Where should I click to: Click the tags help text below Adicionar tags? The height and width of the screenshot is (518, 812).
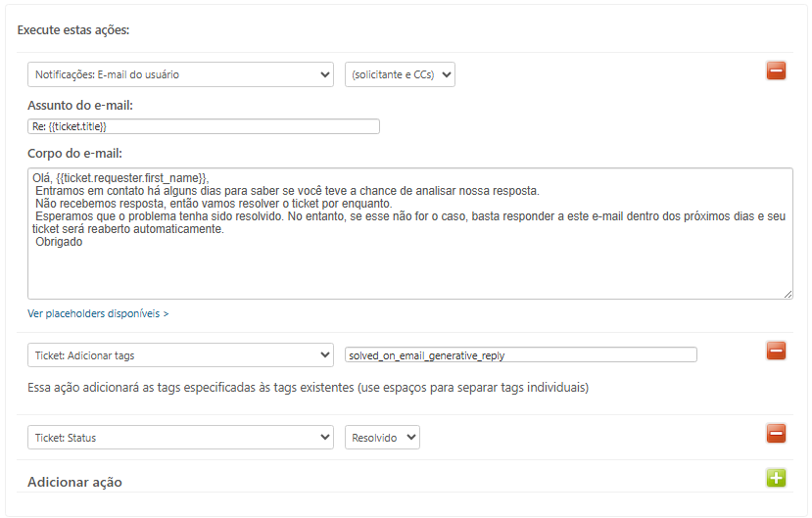click(x=308, y=388)
